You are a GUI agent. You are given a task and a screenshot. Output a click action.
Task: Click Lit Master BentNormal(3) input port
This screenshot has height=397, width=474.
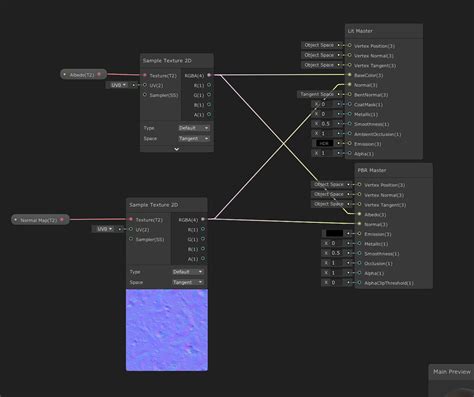coord(350,95)
